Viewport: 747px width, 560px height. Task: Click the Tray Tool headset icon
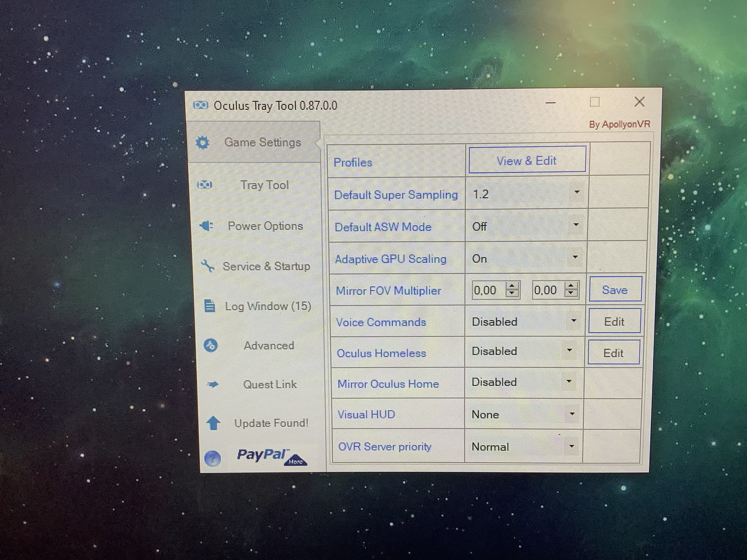(205, 185)
